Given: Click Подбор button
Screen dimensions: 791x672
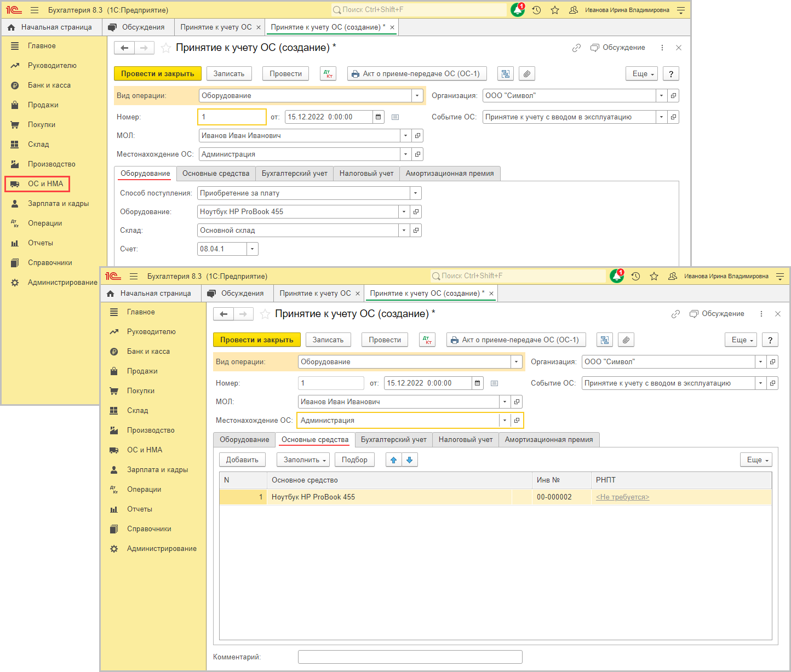Looking at the screenshot, I should tap(355, 460).
